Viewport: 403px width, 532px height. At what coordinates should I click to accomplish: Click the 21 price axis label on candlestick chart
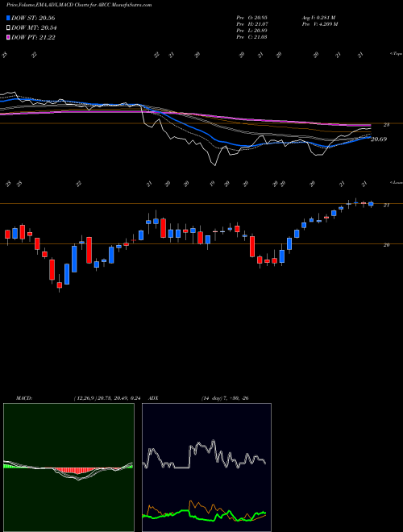(x=386, y=206)
